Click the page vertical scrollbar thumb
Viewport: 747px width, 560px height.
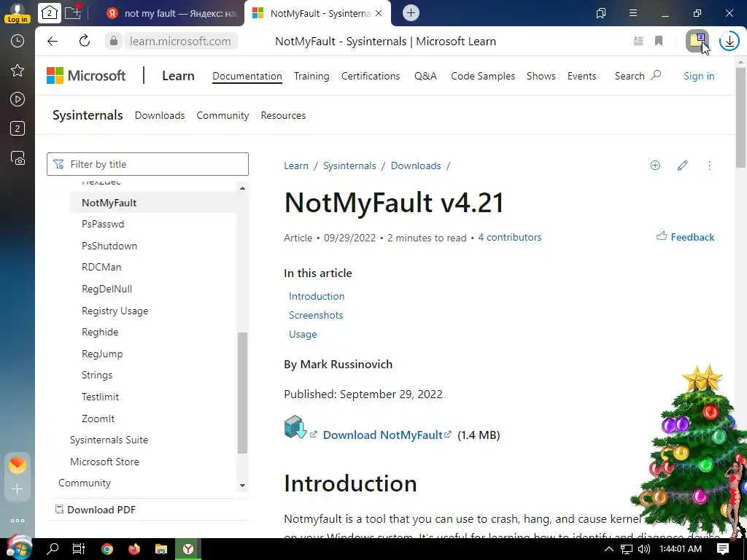[x=741, y=117]
